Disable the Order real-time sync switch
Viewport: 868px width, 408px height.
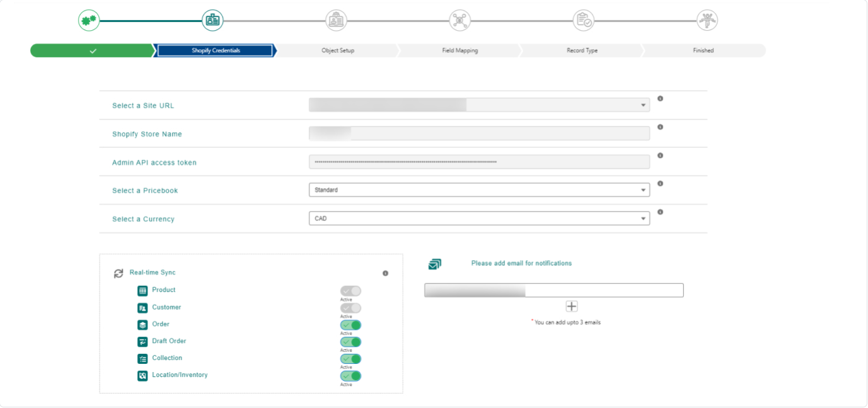350,325
